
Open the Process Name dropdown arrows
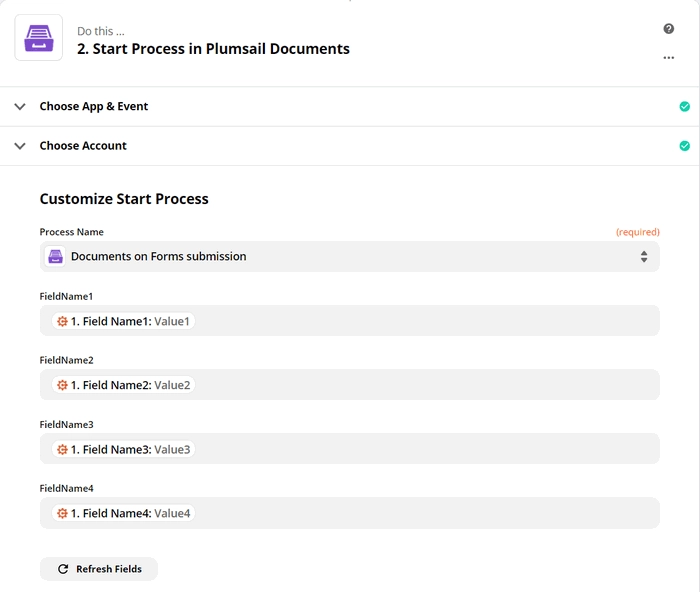[x=644, y=256]
